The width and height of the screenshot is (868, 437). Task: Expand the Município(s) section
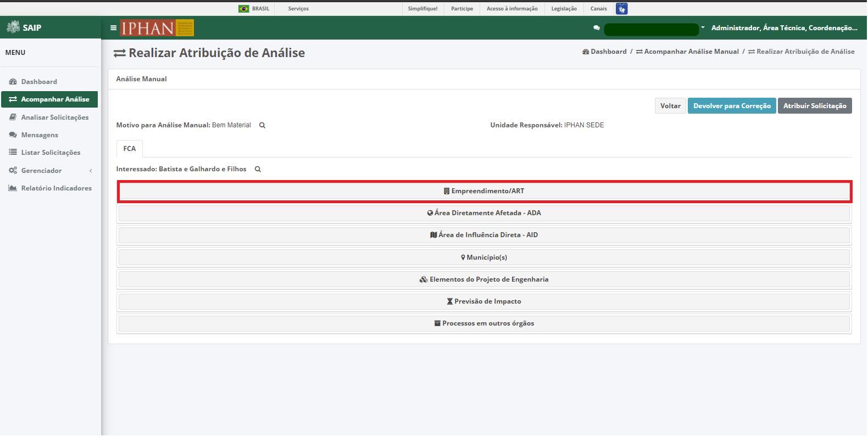pyautogui.click(x=485, y=257)
